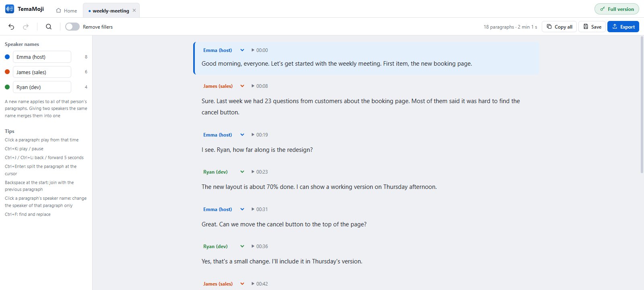Edit the Emma (host) speaker name field
The height and width of the screenshot is (290, 644).
point(42,57)
